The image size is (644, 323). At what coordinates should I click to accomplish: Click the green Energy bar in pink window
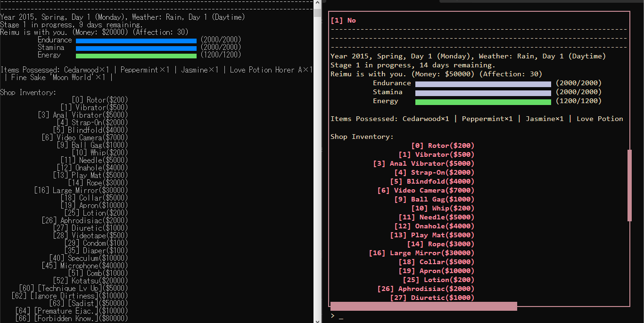pos(483,102)
